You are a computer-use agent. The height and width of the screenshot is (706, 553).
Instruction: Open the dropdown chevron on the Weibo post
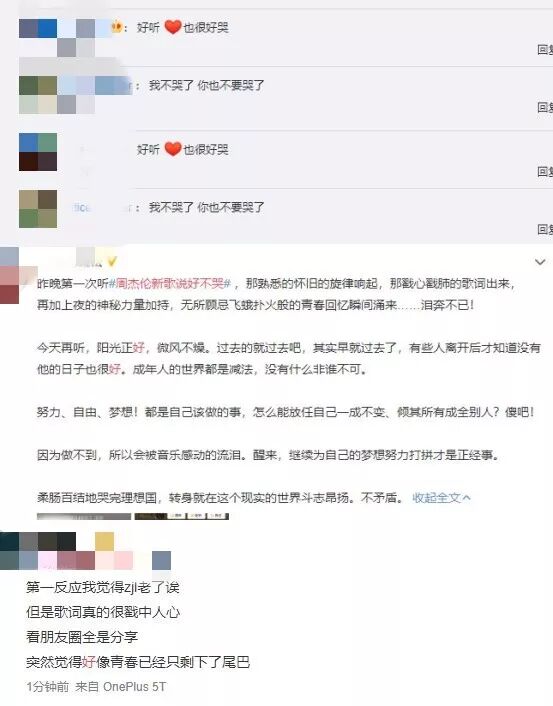[x=539, y=262]
